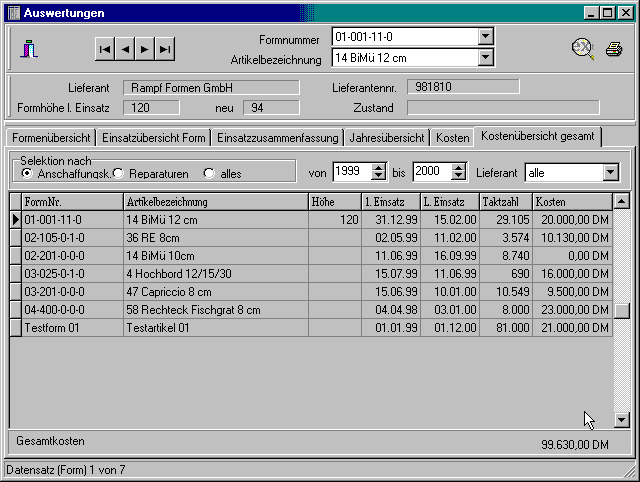The image size is (640, 482).
Task: Select the Anschaffungsk. radio button
Action: click(26, 173)
